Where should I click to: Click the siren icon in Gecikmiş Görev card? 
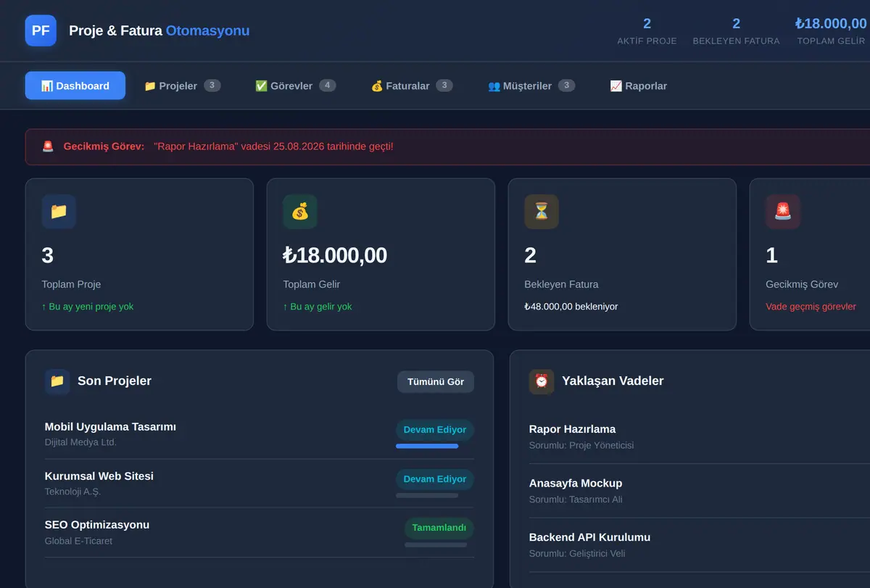[x=783, y=212]
